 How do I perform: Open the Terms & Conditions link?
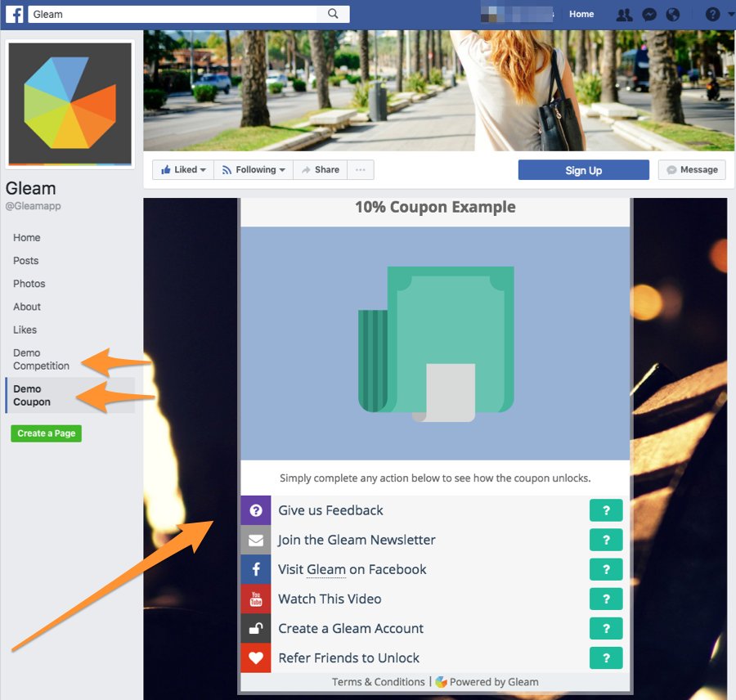click(379, 682)
